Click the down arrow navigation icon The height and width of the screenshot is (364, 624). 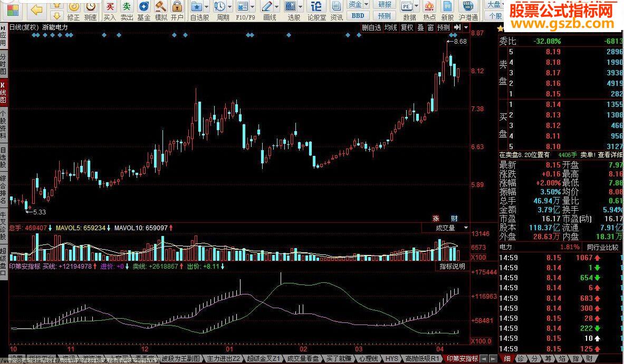tap(57, 16)
